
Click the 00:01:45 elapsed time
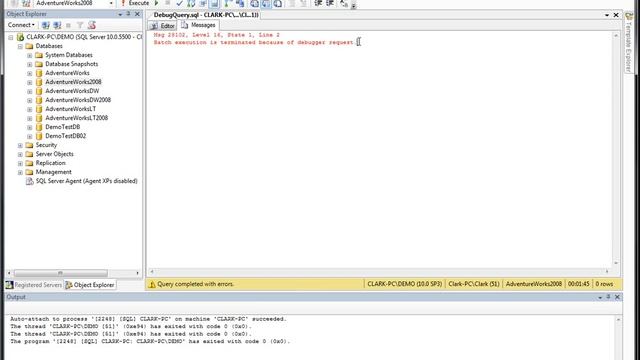click(578, 284)
